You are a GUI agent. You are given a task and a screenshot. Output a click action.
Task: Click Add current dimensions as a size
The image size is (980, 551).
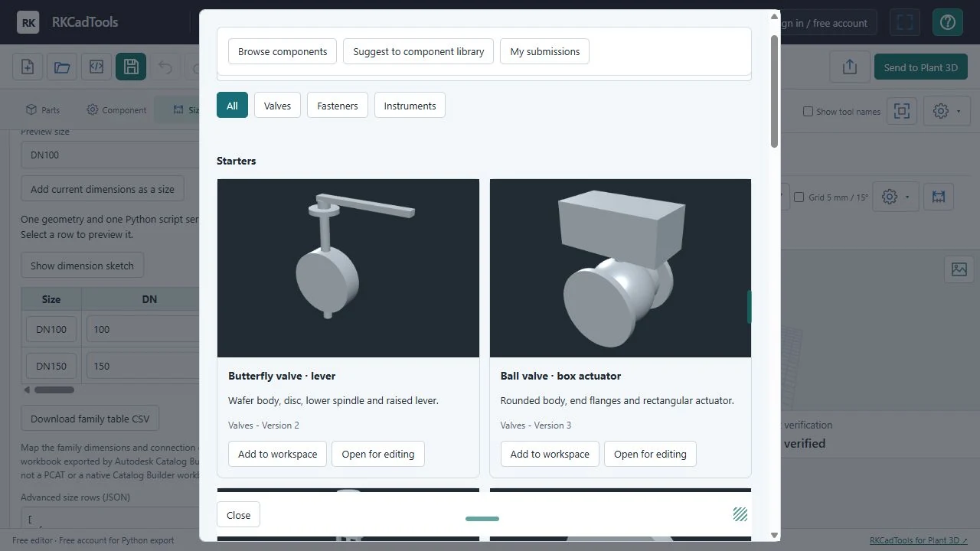pyautogui.click(x=103, y=188)
